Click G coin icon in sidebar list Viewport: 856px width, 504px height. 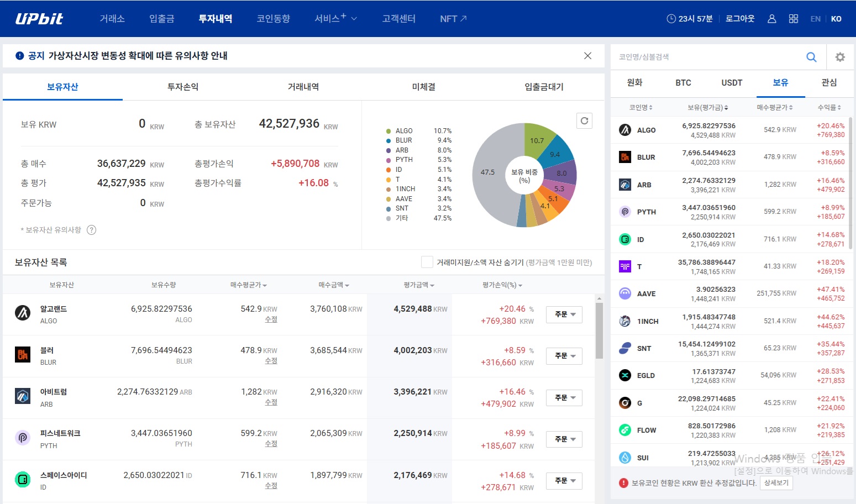pyautogui.click(x=625, y=403)
